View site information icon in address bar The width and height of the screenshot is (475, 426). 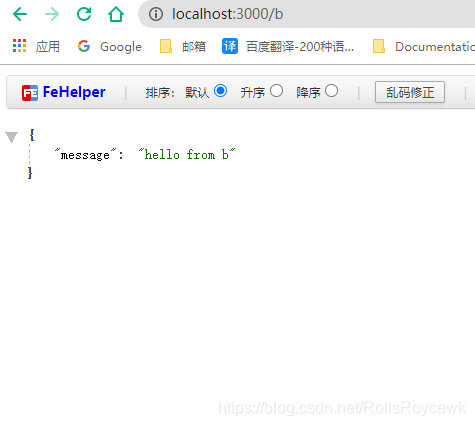click(156, 14)
